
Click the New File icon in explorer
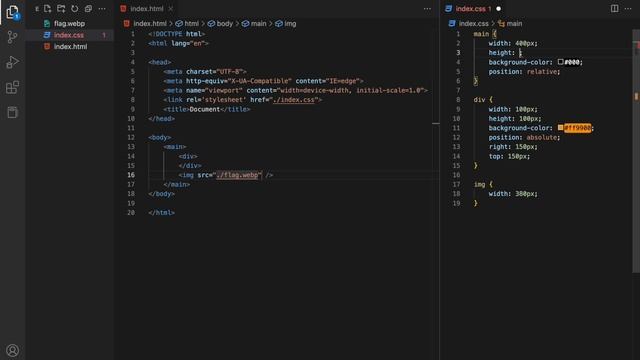47,9
